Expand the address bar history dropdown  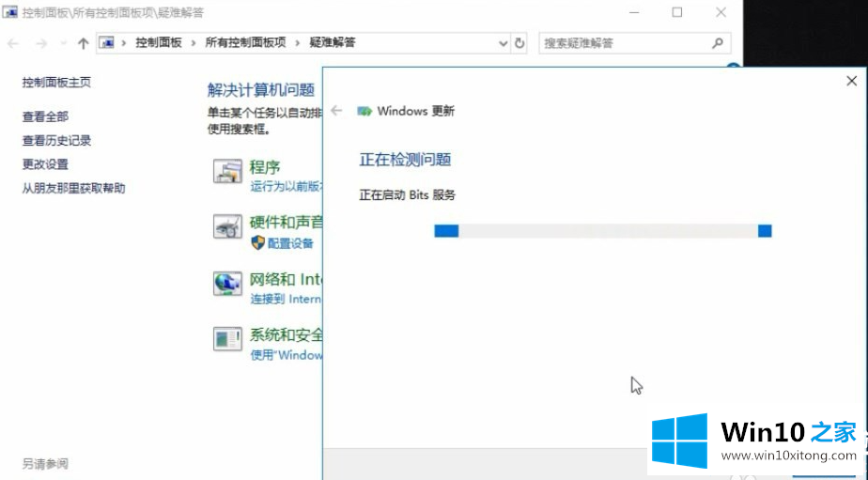pyautogui.click(x=504, y=43)
